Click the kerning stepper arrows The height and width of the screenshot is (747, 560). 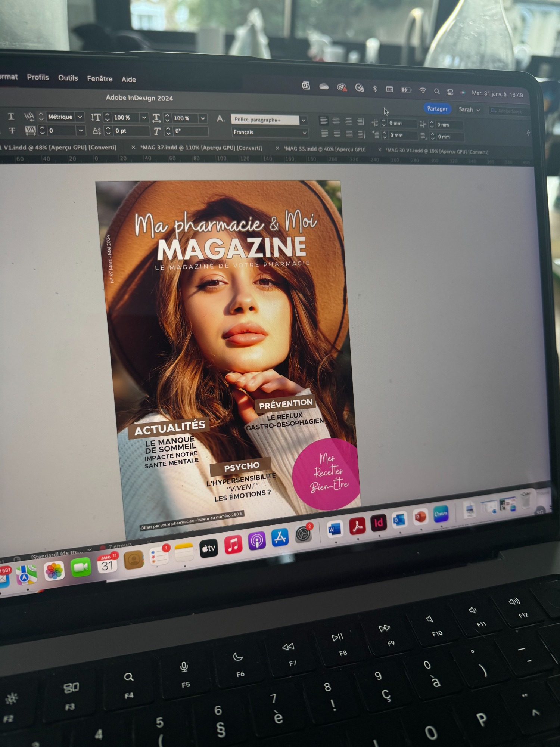(x=41, y=117)
